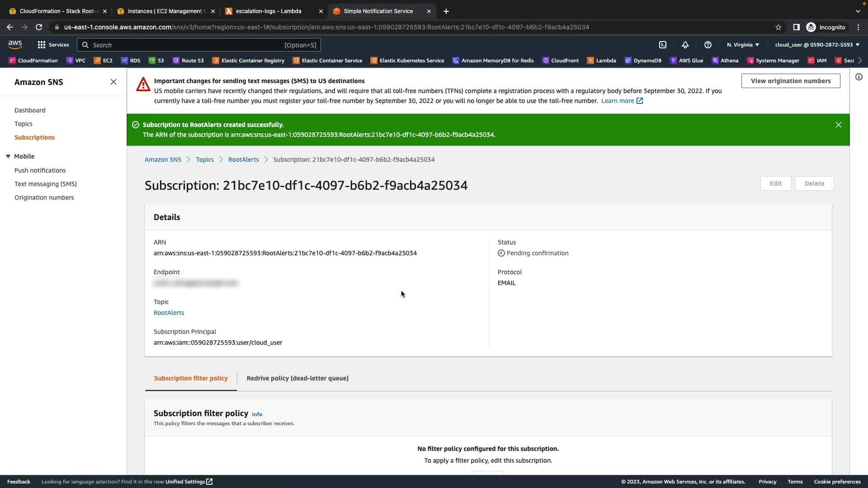Image resolution: width=868 pixels, height=488 pixels.
Task: Click the AWS logo home icon
Action: pyautogui.click(x=15, y=44)
